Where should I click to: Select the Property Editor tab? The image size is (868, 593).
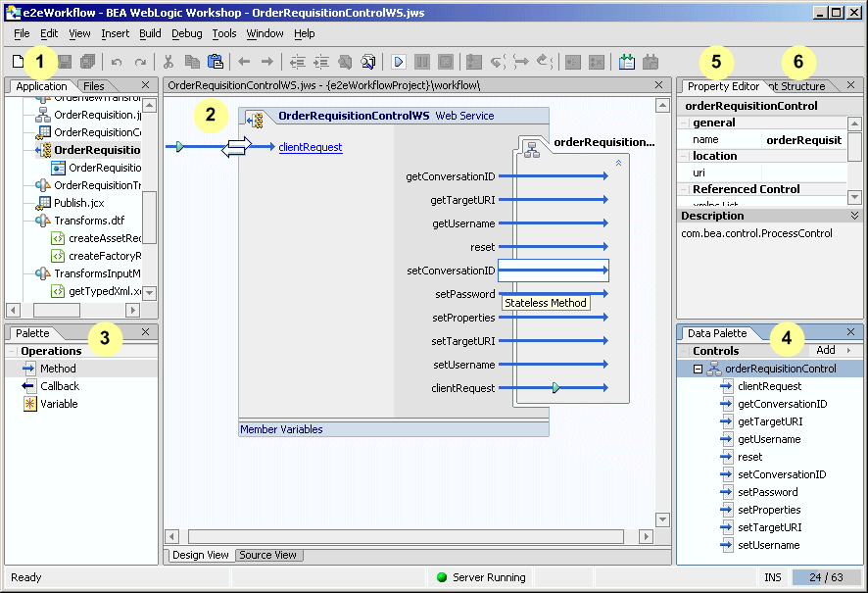(723, 86)
